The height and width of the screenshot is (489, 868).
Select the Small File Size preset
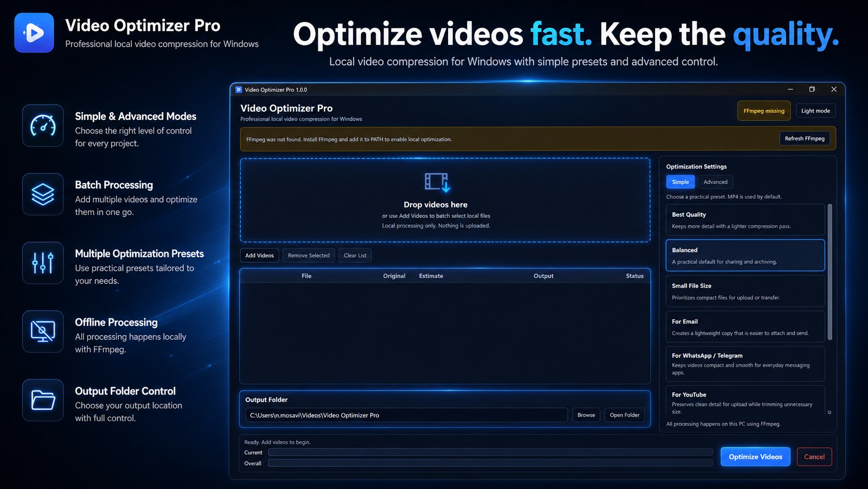[x=745, y=291]
